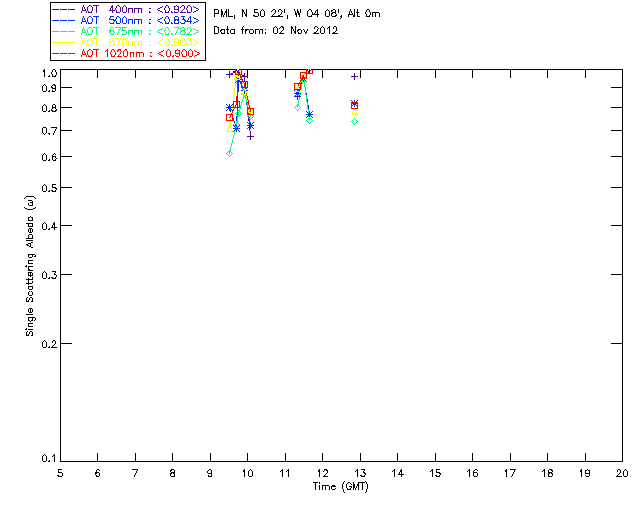Screen dimensions: 640x512
Task: Click the AOT 400nm legend entry
Action: pos(126,9)
